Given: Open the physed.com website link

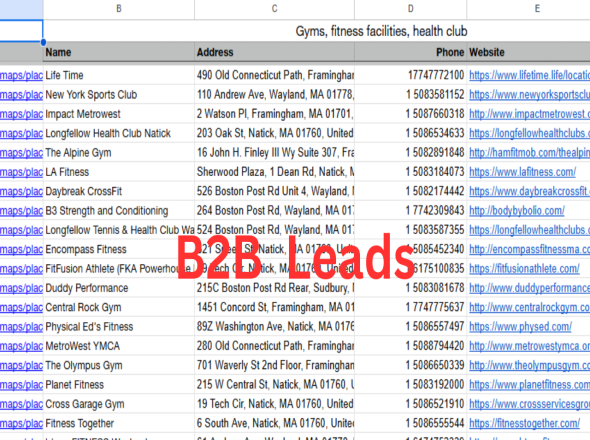Looking at the screenshot, I should (520, 327).
